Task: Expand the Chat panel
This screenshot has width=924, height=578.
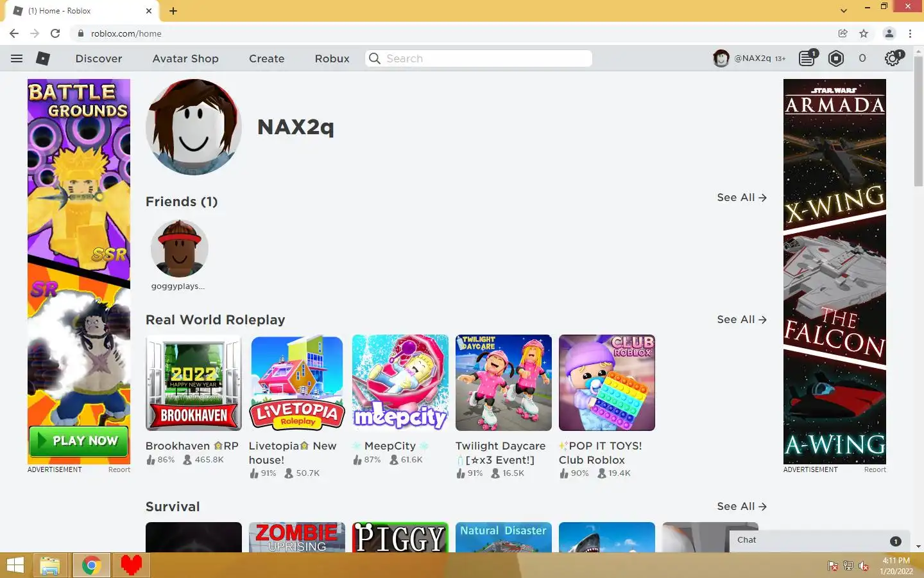Action: click(821, 540)
